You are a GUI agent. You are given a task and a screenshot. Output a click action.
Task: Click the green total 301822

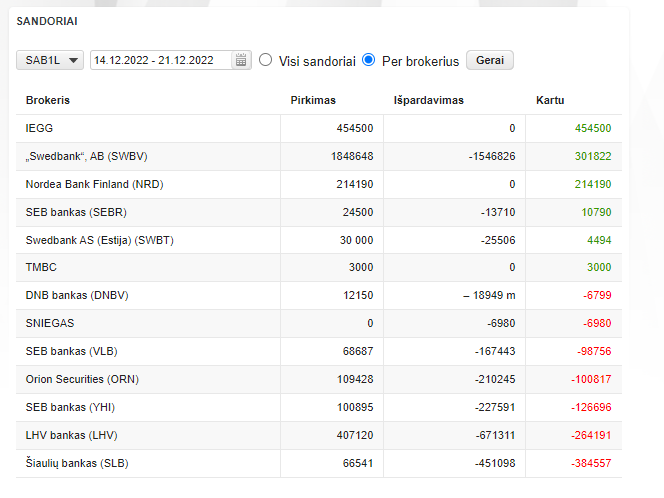(593, 156)
